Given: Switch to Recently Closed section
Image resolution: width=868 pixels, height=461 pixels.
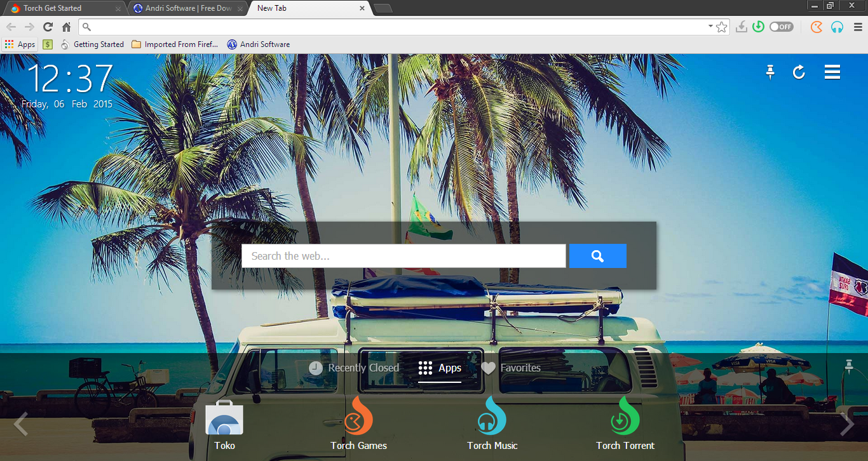Looking at the screenshot, I should click(354, 368).
